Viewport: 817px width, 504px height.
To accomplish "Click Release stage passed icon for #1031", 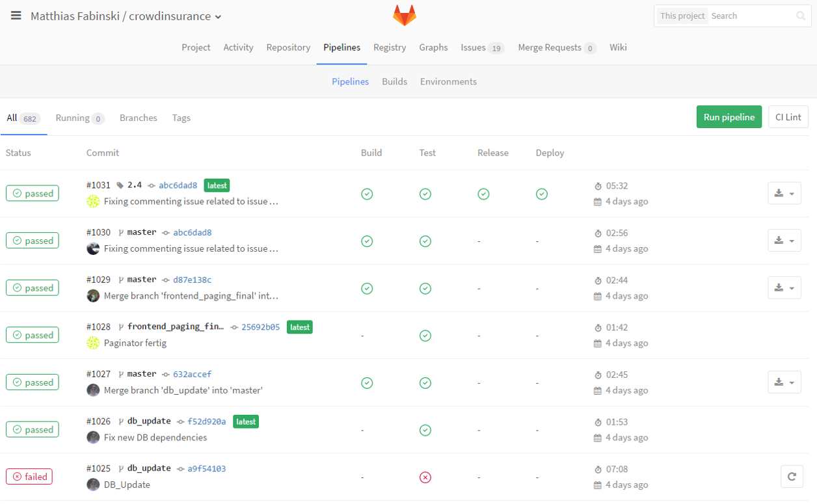I will [x=483, y=194].
